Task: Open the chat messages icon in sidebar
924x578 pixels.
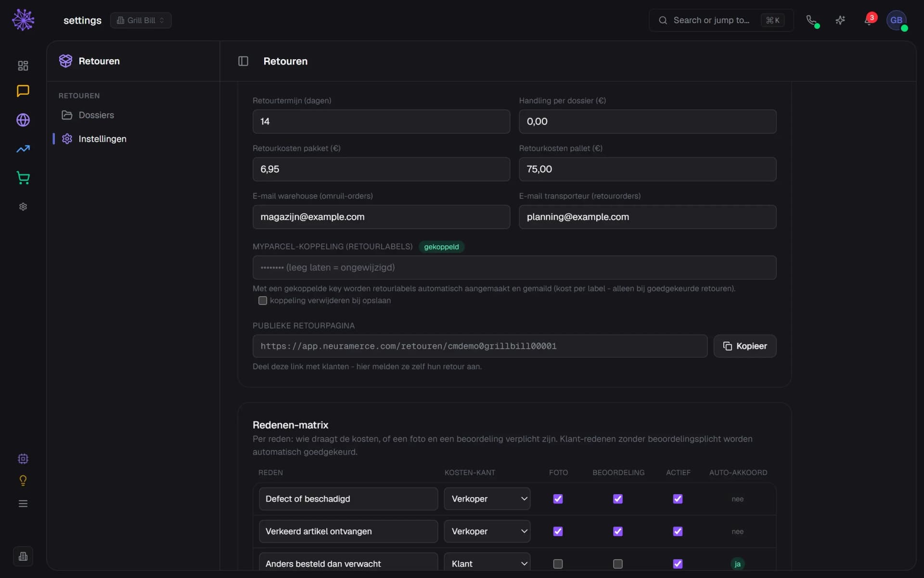Action: click(x=23, y=91)
